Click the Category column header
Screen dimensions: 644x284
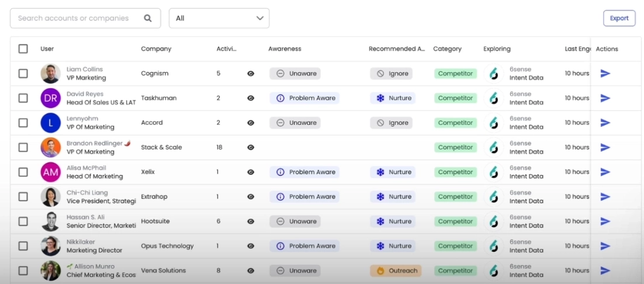[447, 49]
